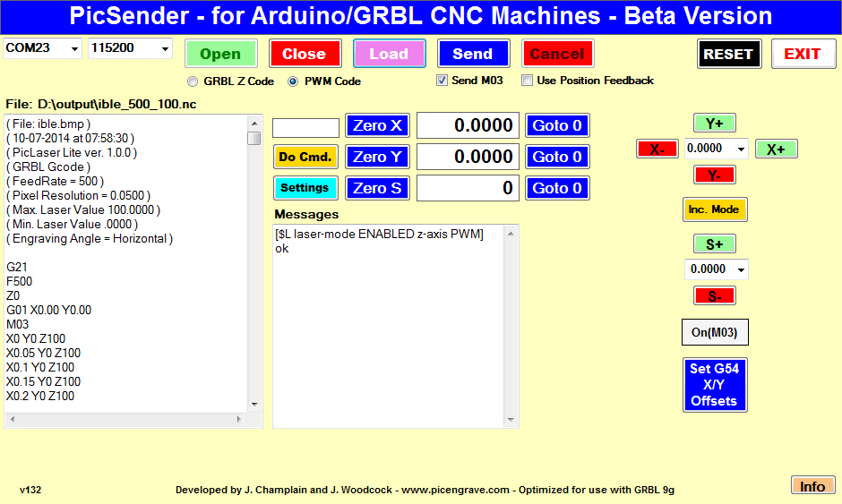Click the 'ok' message line
Screen dimensions: 842x504
(282, 249)
